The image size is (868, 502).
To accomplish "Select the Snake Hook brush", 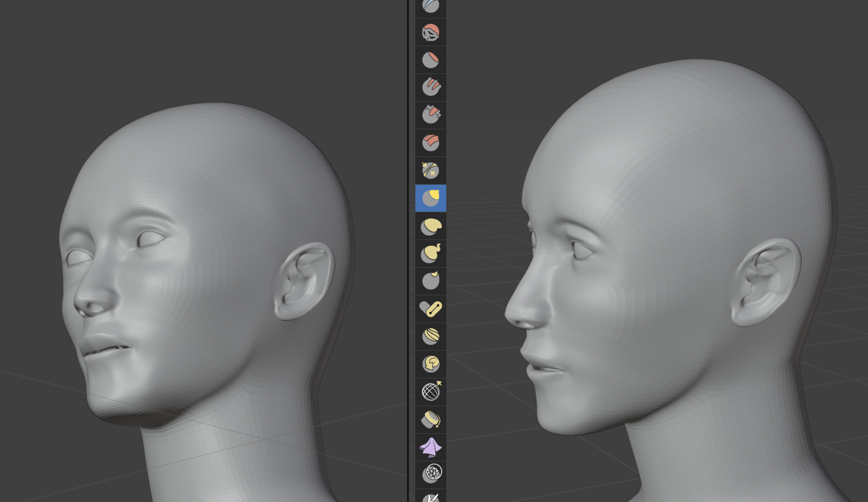I will pyautogui.click(x=431, y=253).
